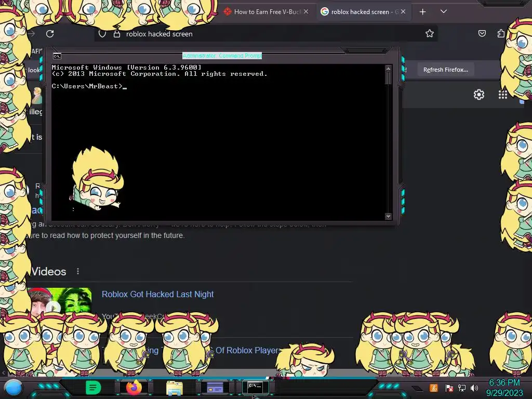The width and height of the screenshot is (532, 399).
Task: Click the Google favicon on active tab
Action: click(x=325, y=11)
